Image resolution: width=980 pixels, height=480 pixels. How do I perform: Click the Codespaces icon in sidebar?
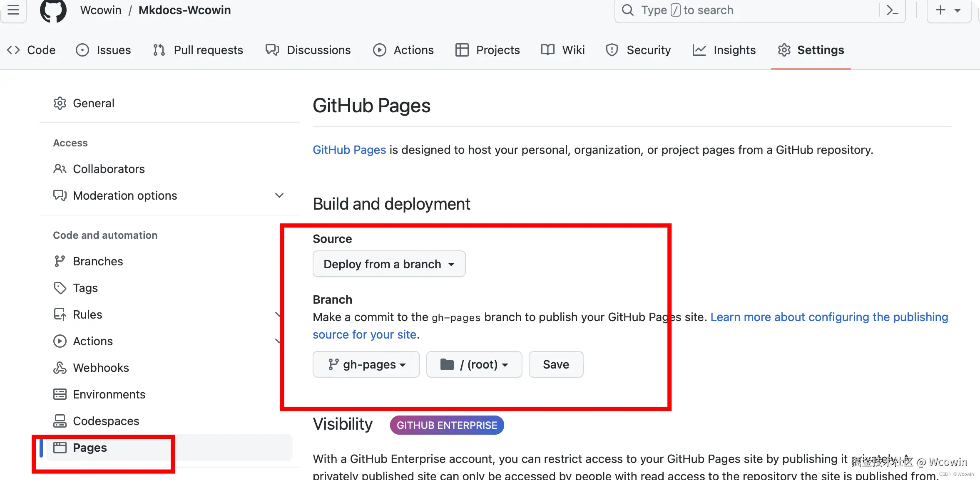[x=60, y=421]
